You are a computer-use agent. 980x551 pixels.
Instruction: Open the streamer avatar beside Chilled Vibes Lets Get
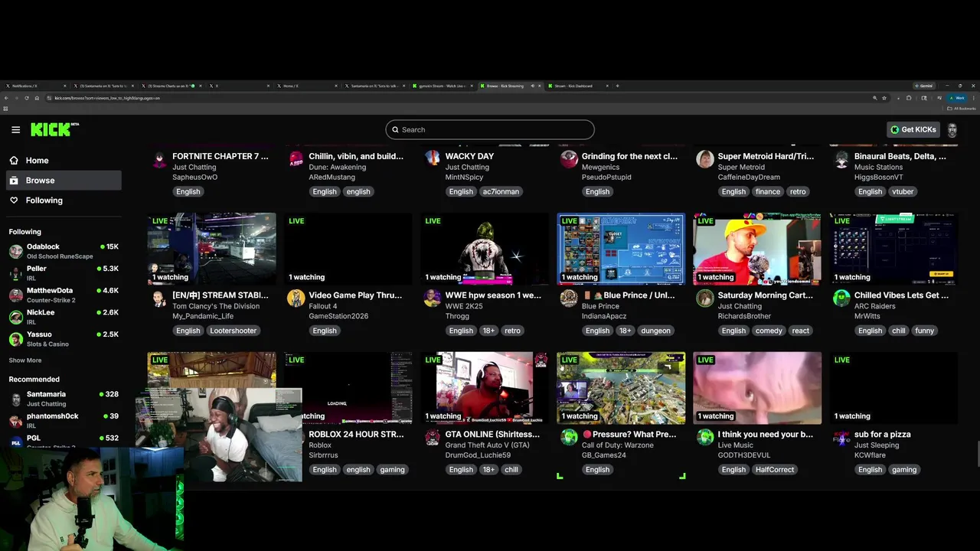841,298
